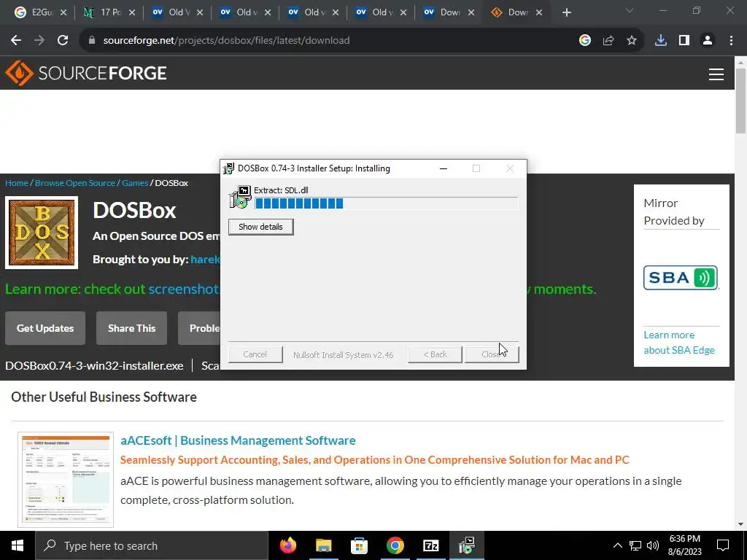Screen dimensions: 747x560
Task: Open the Google icon in address bar
Action: [585, 41]
